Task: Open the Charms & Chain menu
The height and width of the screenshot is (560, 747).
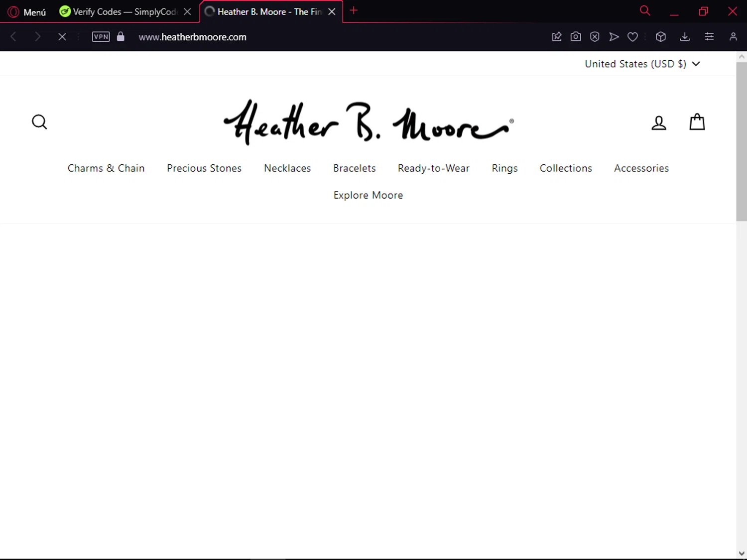Action: [106, 168]
